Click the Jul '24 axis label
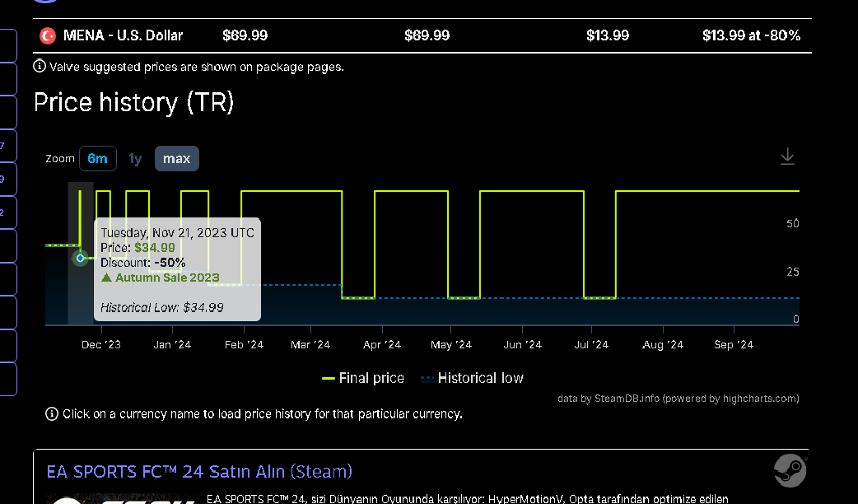 tap(591, 345)
